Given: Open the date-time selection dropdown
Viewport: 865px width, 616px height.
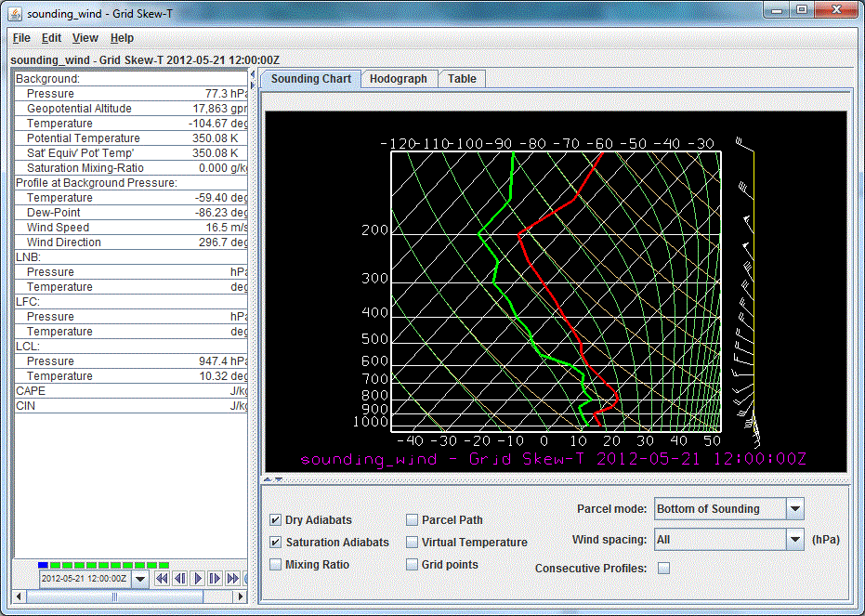Looking at the screenshot, I should coord(139,578).
